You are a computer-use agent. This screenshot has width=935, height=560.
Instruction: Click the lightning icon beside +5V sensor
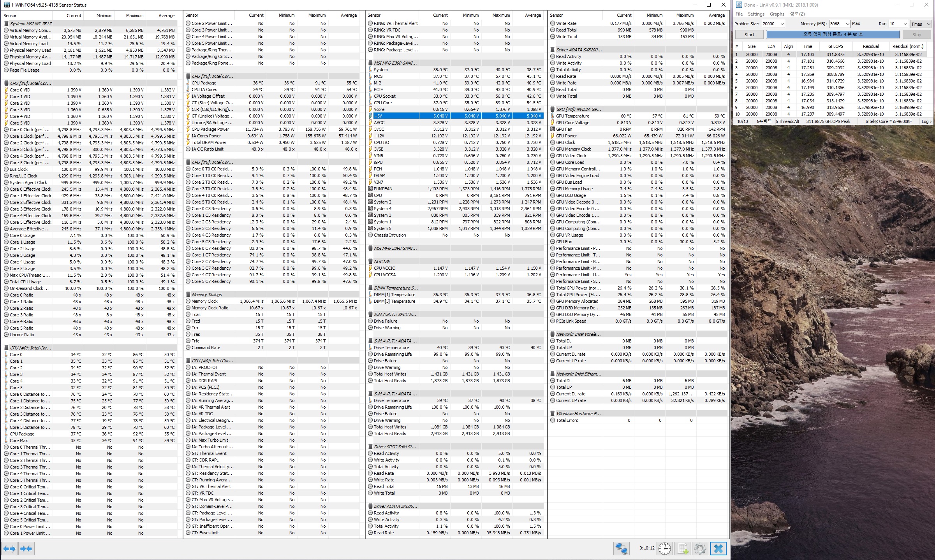[370, 116]
